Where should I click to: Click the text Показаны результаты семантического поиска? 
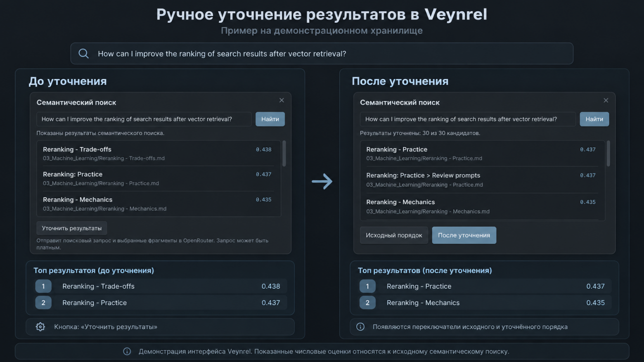click(100, 133)
